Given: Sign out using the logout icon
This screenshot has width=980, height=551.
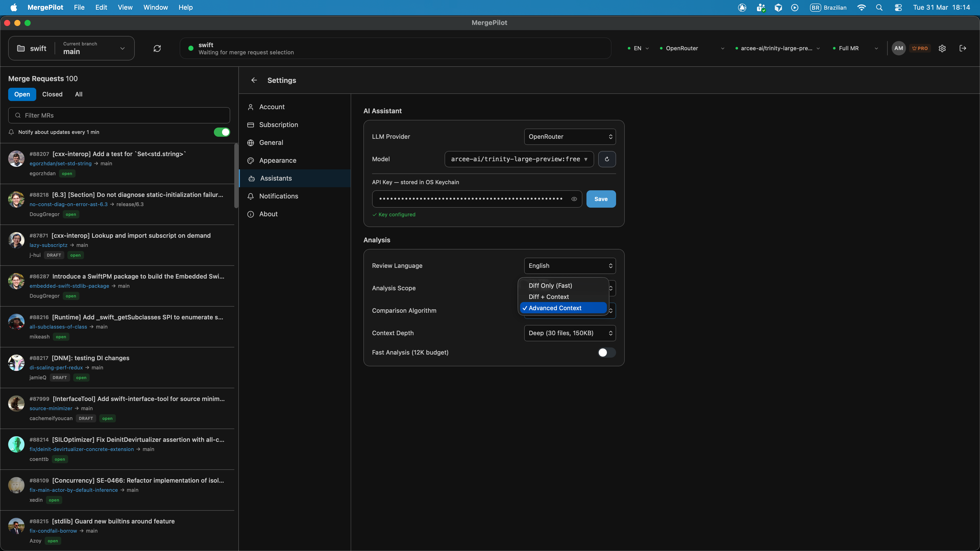Looking at the screenshot, I should tap(963, 48).
